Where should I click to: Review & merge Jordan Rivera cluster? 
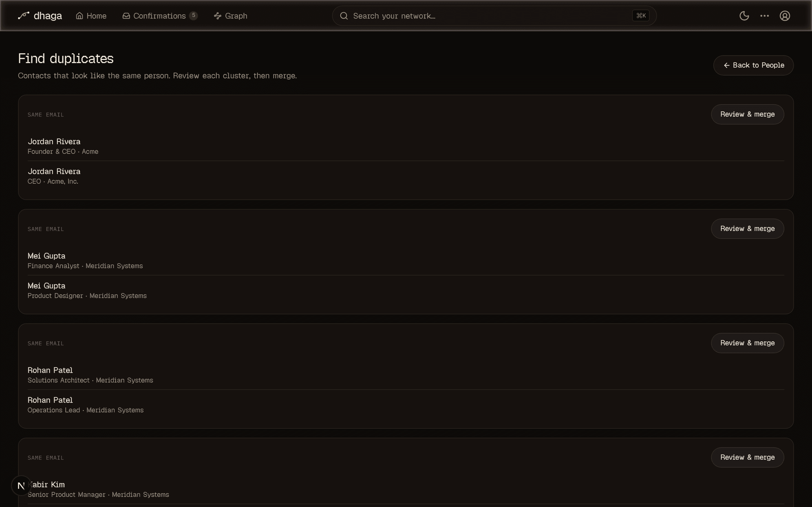(x=747, y=114)
